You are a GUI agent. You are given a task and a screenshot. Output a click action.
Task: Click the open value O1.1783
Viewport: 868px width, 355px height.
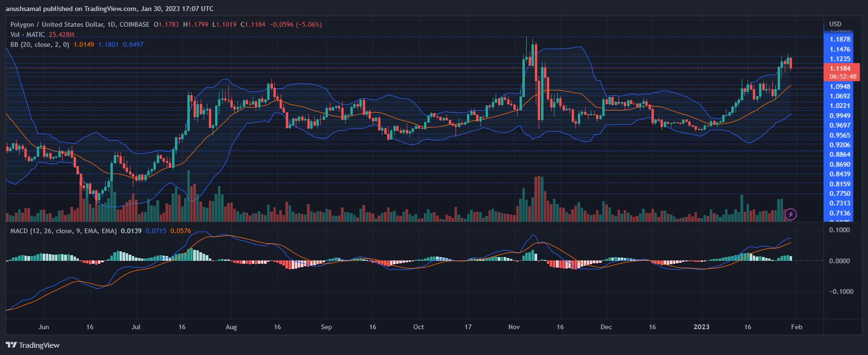click(x=166, y=24)
